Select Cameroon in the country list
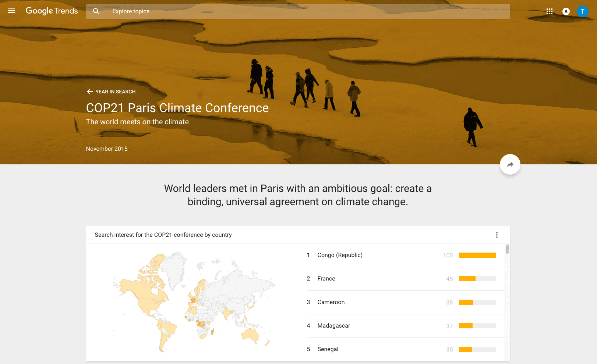Screen dimensions: 597x364 click(331, 302)
